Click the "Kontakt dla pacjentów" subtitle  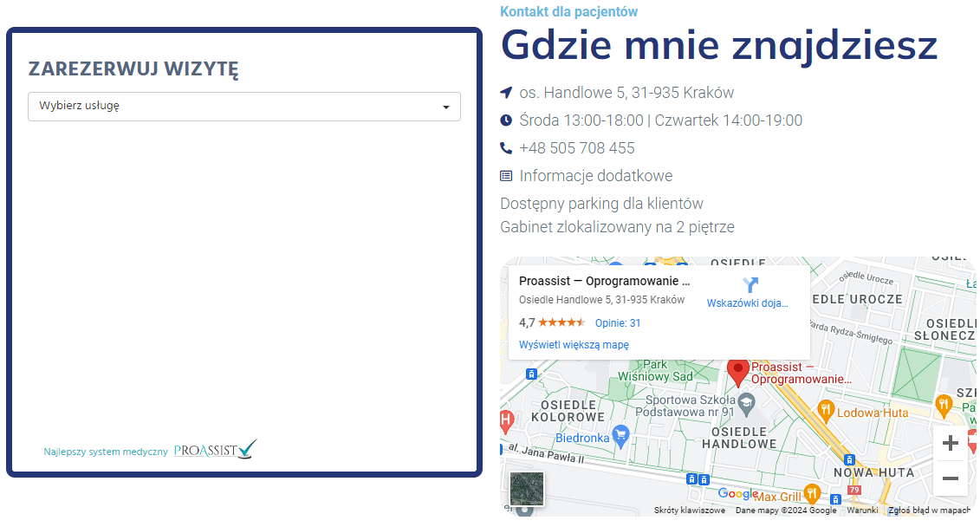tap(568, 12)
